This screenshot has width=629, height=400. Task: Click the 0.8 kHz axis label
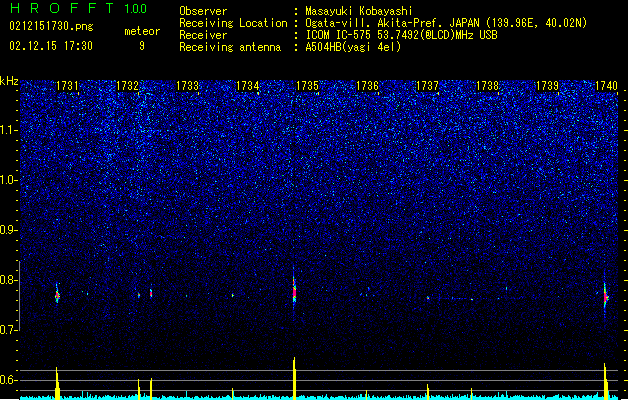tap(9, 280)
